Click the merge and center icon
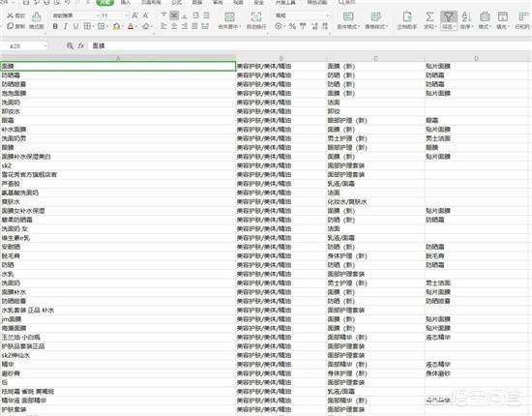 tap(229, 16)
